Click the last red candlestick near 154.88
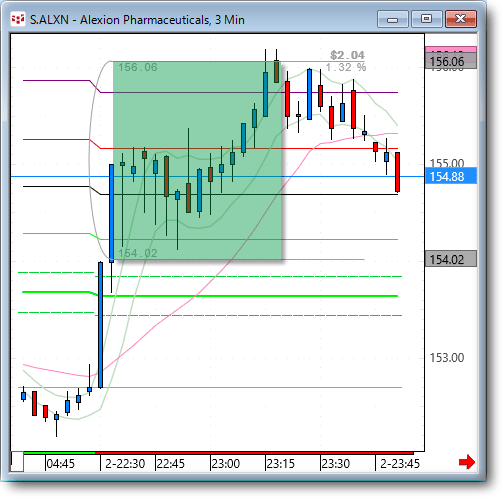This screenshot has height=499, width=504. (397, 172)
